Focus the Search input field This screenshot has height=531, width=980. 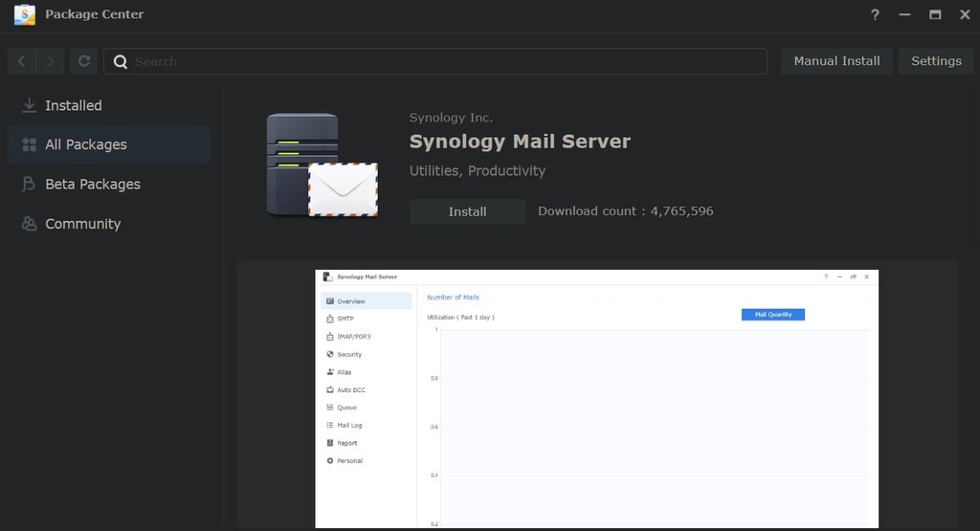pos(440,61)
